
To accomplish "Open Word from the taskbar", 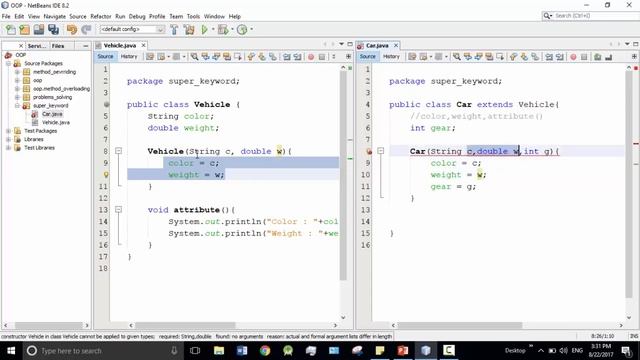I will (x=242, y=350).
